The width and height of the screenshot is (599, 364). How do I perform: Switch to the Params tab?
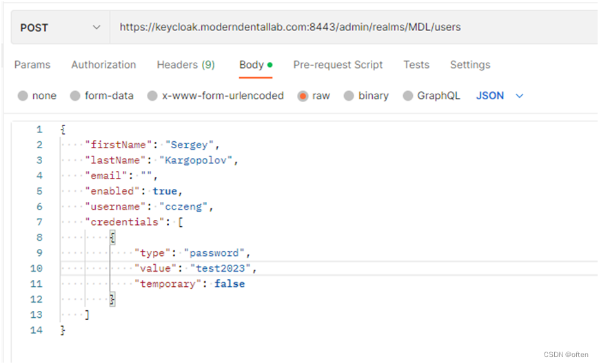32,65
